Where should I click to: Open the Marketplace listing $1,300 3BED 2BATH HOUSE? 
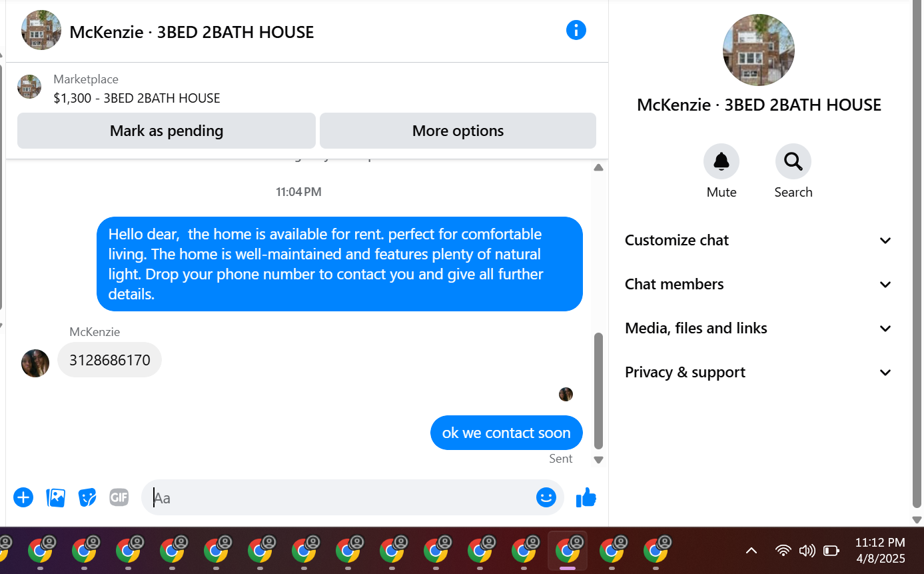coord(137,89)
